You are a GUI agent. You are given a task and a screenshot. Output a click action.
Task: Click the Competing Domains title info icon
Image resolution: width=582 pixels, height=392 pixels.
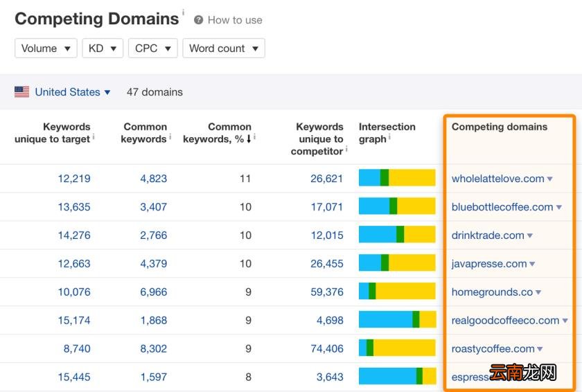(183, 12)
